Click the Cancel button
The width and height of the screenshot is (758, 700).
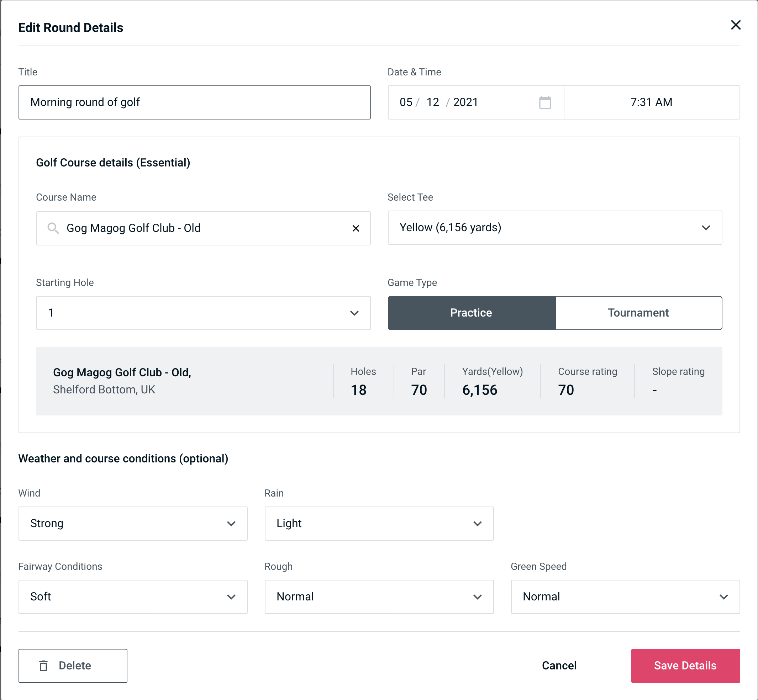point(559,665)
